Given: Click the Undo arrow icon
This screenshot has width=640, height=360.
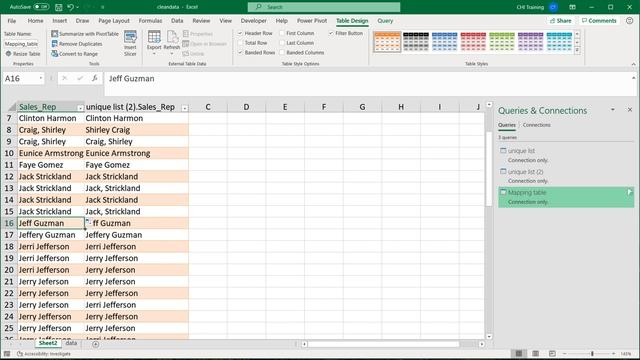Looking at the screenshot, I should pos(71,7).
